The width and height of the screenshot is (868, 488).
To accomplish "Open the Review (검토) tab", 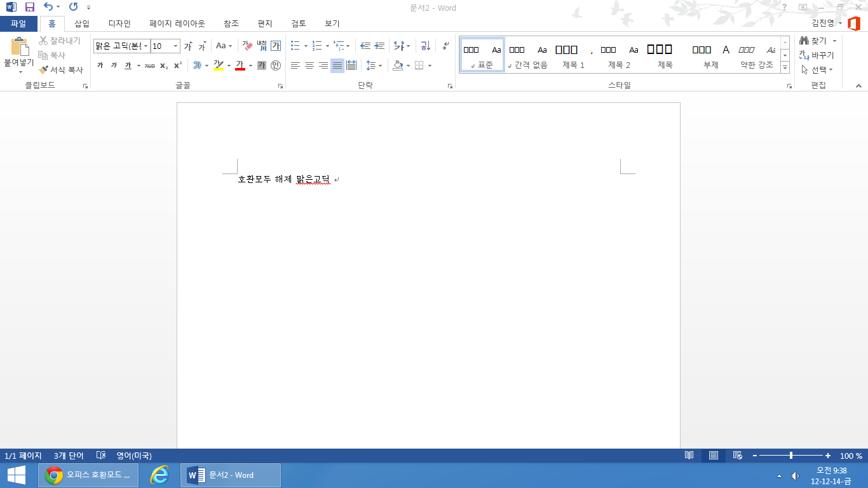I will point(299,24).
